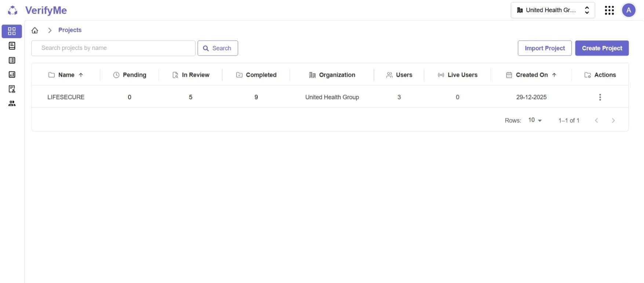Go to home via breadcrumb house icon
The height and width of the screenshot is (283, 644).
click(x=35, y=30)
